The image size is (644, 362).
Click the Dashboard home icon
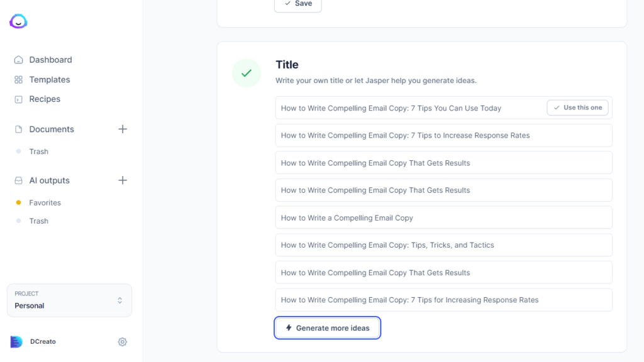tap(19, 60)
